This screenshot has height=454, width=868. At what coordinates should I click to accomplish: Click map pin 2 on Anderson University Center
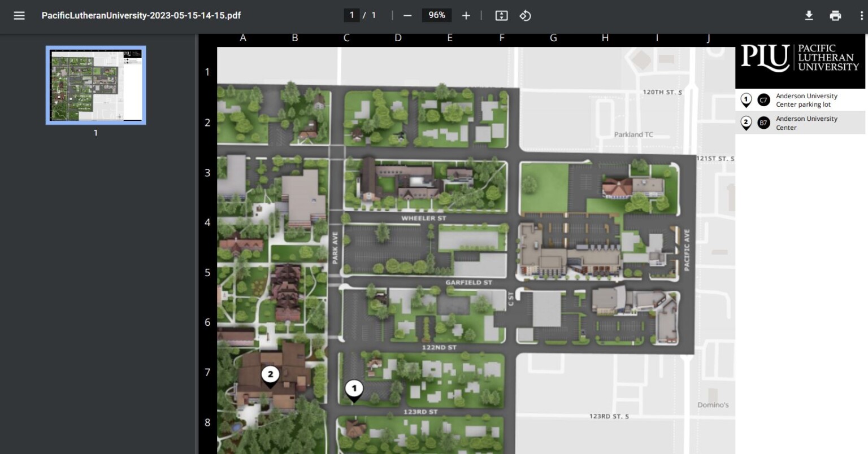(x=270, y=374)
